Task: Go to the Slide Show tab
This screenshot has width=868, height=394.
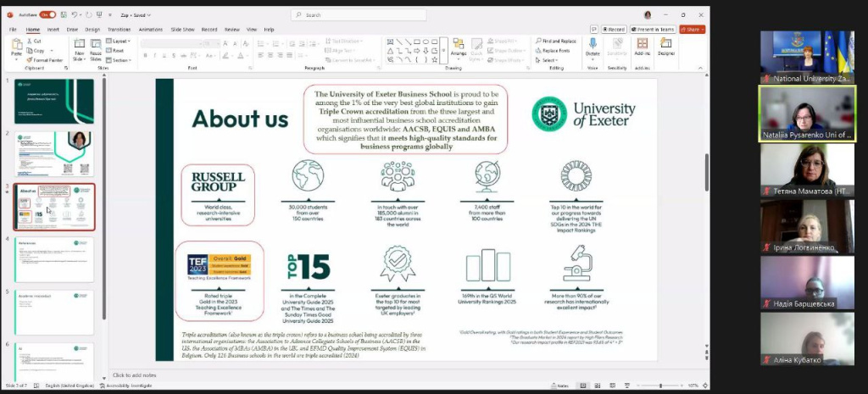Action: 183,30
